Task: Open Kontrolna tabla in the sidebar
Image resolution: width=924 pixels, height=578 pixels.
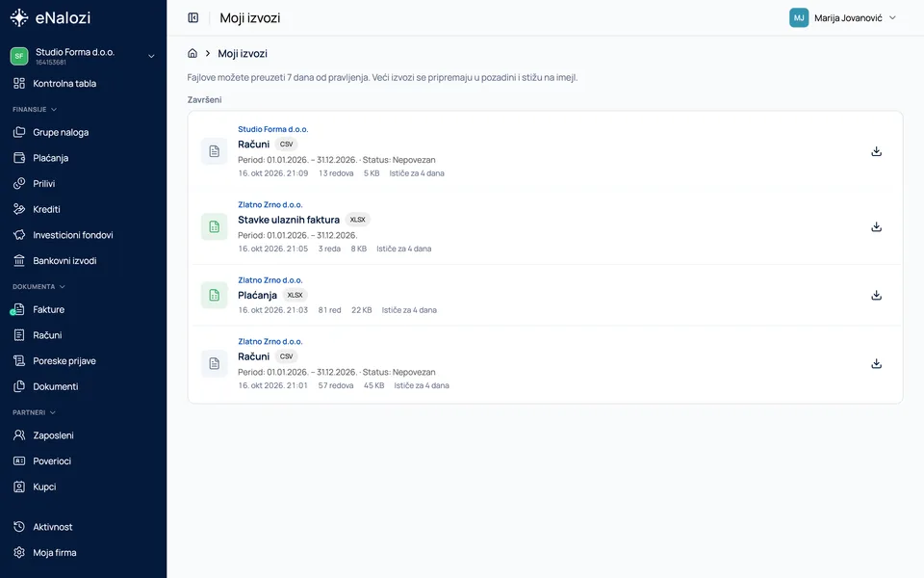Action: click(x=83, y=84)
